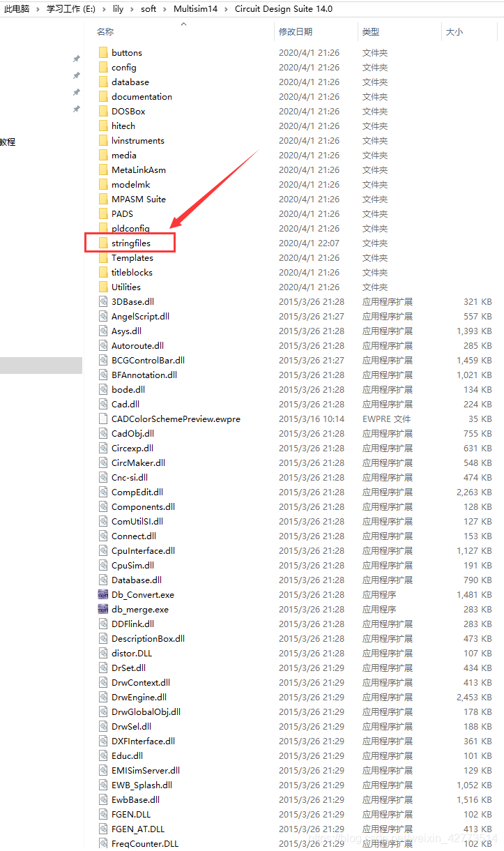Click the CADColorSchemePreview.ewpre file icon

[103, 419]
